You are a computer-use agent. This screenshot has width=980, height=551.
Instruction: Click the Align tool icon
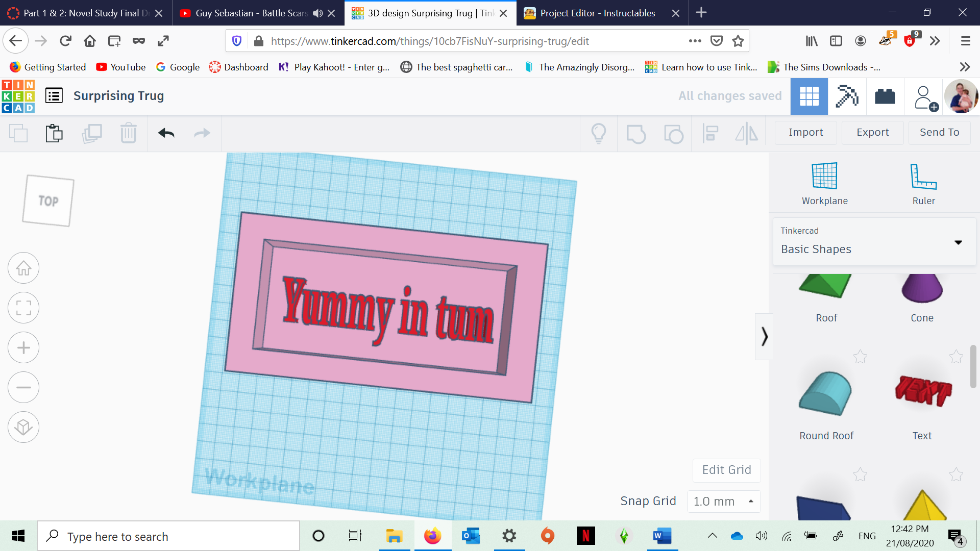pos(710,134)
